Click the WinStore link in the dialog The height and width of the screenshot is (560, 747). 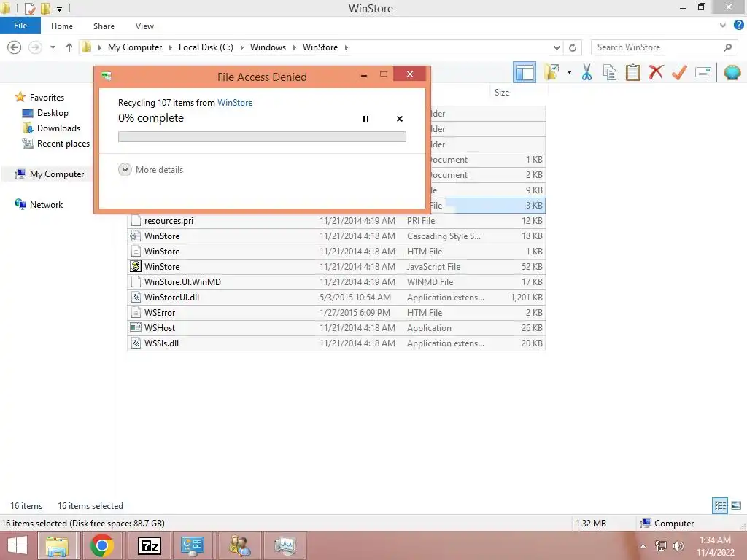235,102
